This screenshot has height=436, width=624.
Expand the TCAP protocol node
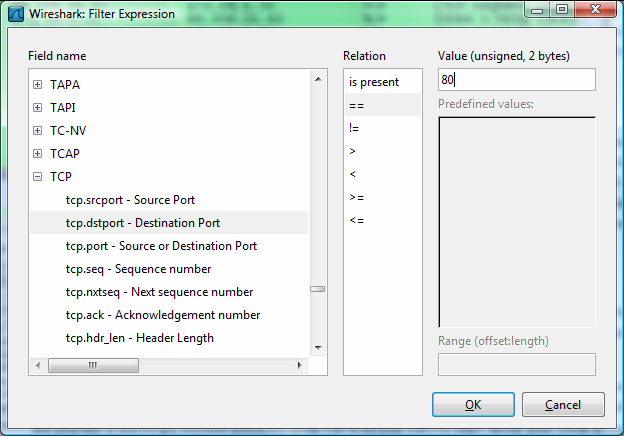(37, 154)
